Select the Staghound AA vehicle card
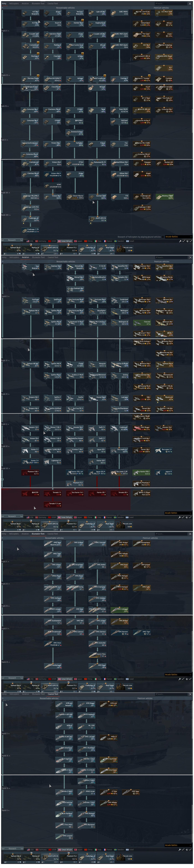 pyautogui.click(x=97, y=24)
